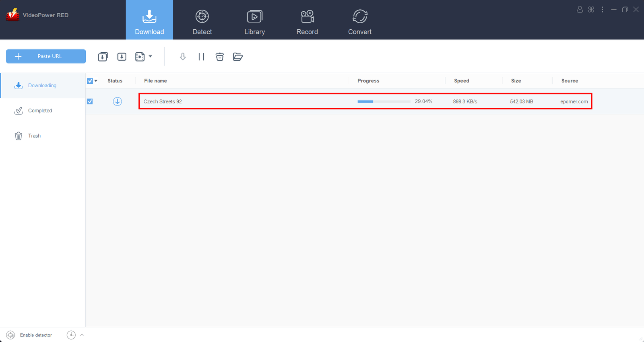Click the single download icon in toolbar
Image resolution: width=644 pixels, height=342 pixels.
click(122, 57)
